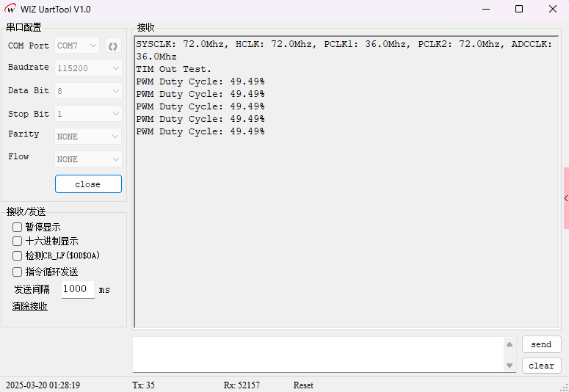Click the COM port refresh icon
The width and height of the screenshot is (569, 392).
pyautogui.click(x=112, y=46)
